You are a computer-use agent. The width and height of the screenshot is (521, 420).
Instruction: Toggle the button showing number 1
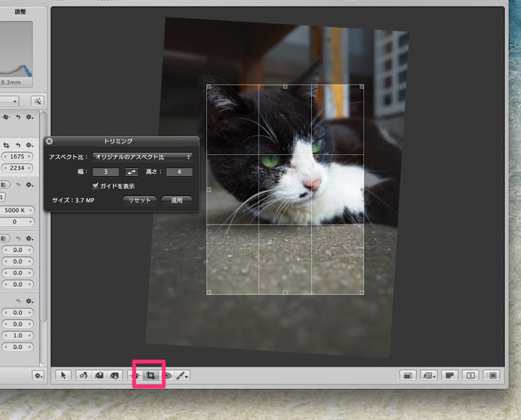coord(470,376)
